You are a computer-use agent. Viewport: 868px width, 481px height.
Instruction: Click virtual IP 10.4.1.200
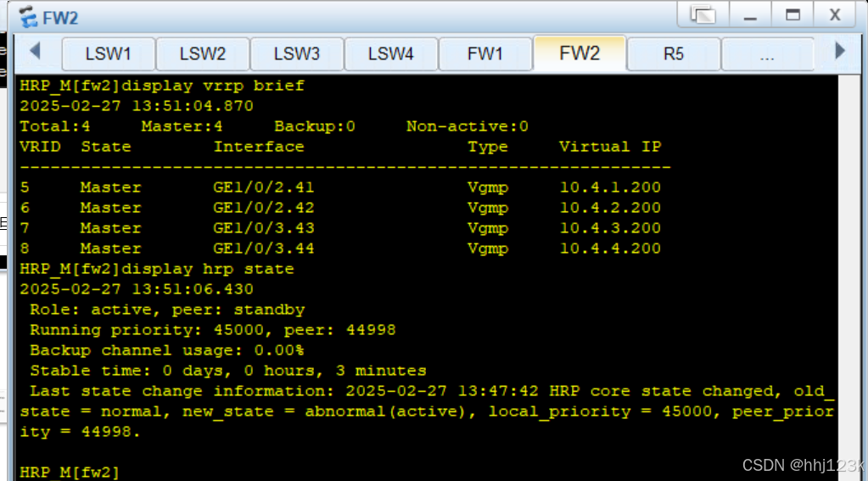pos(610,187)
